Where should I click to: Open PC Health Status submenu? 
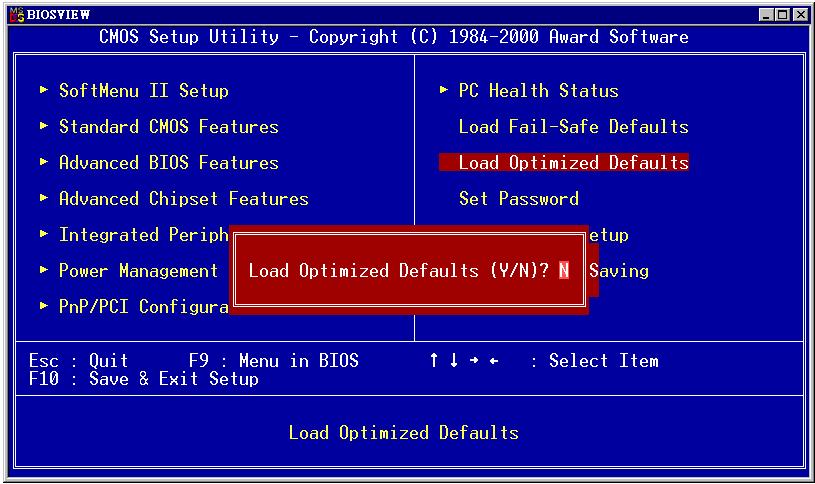tap(538, 91)
